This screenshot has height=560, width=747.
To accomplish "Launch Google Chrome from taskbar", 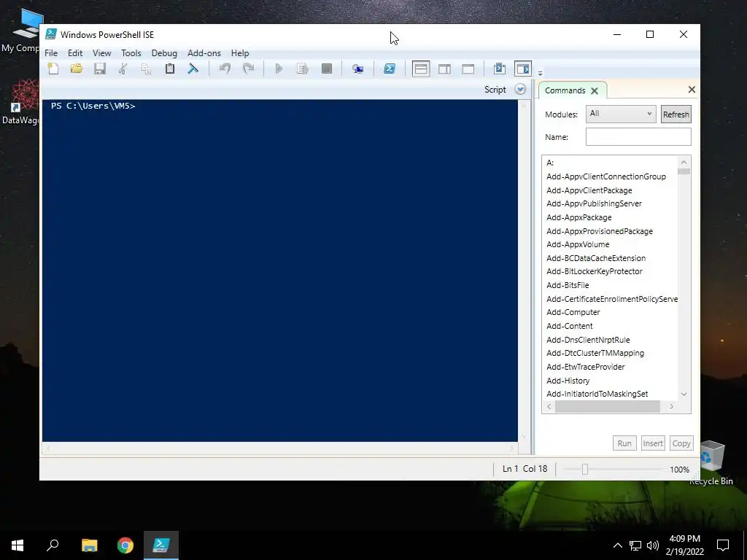I will pyautogui.click(x=125, y=545).
